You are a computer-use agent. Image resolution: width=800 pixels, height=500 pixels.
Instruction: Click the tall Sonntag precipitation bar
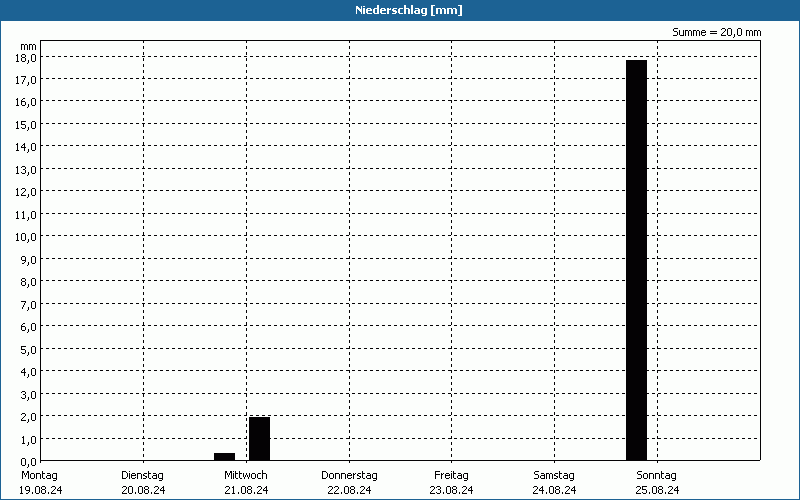(636, 260)
